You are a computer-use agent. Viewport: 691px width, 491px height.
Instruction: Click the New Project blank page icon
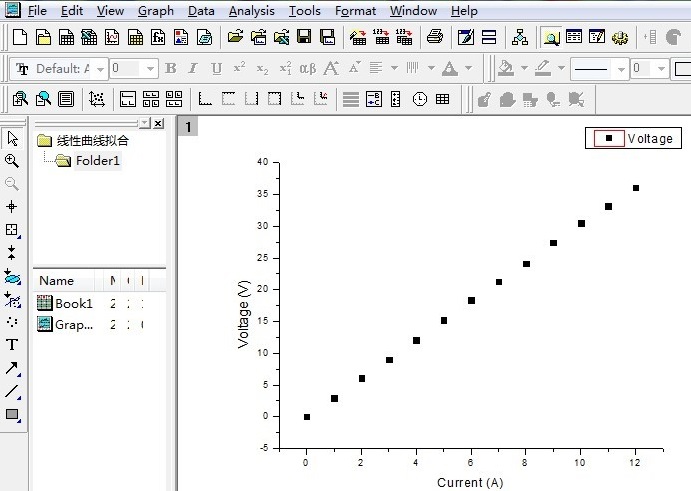[20, 37]
